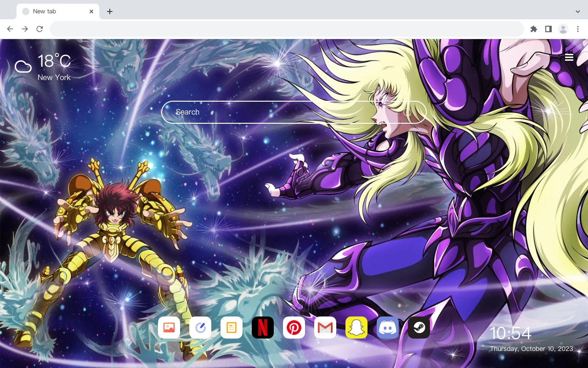
Task: Toggle the browser side panel
Action: point(548,29)
